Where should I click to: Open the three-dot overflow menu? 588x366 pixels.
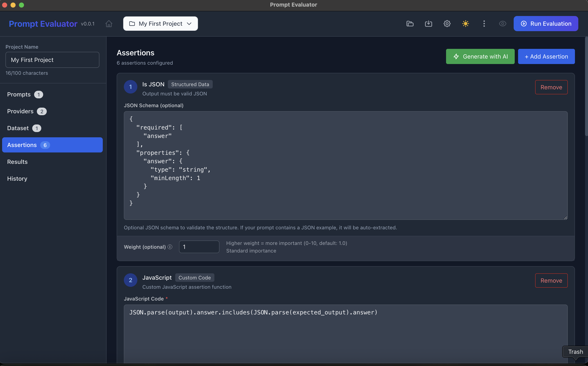[484, 23]
